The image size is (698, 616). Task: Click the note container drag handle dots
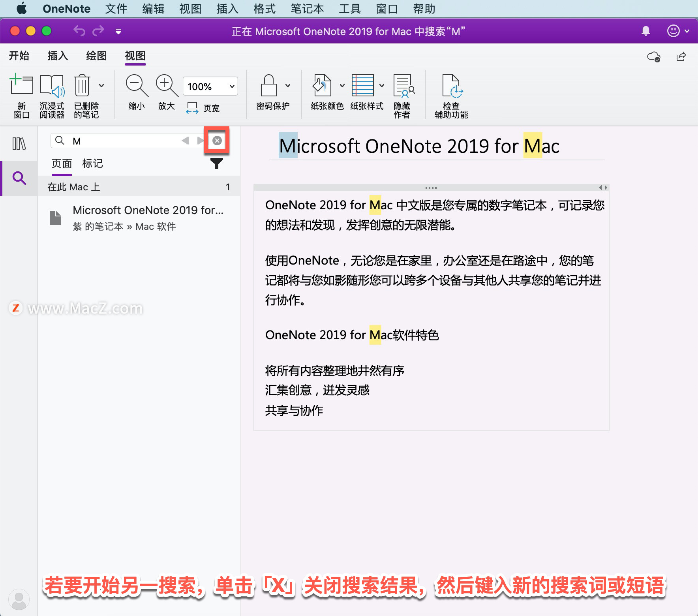[431, 188]
